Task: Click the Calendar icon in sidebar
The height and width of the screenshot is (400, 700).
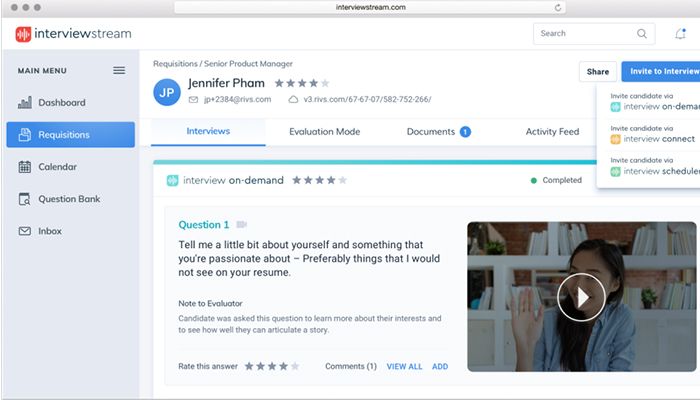Action: (x=25, y=167)
